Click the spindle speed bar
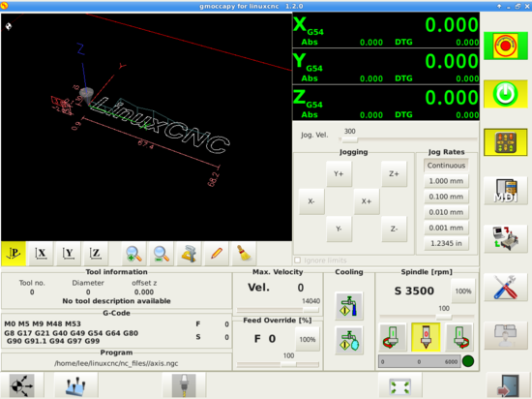This screenshot has width=532, height=399. coord(420,361)
